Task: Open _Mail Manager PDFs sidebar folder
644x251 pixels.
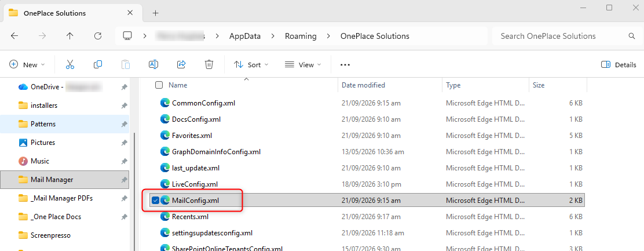Action: pyautogui.click(x=65, y=198)
